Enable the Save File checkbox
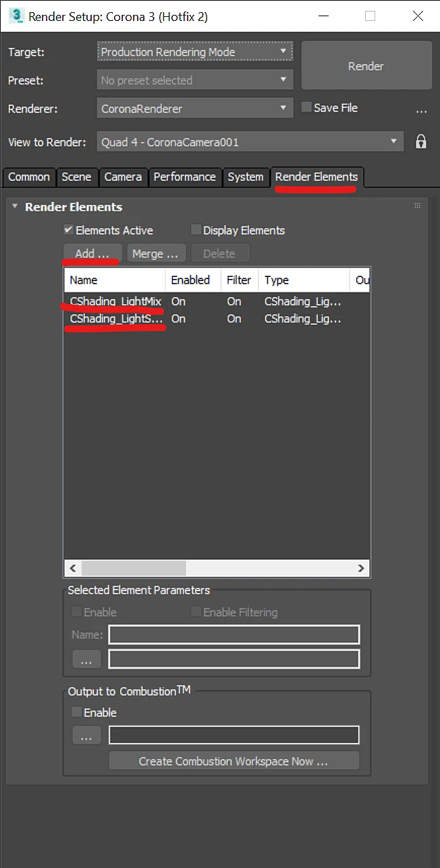The image size is (440, 868). [x=306, y=107]
